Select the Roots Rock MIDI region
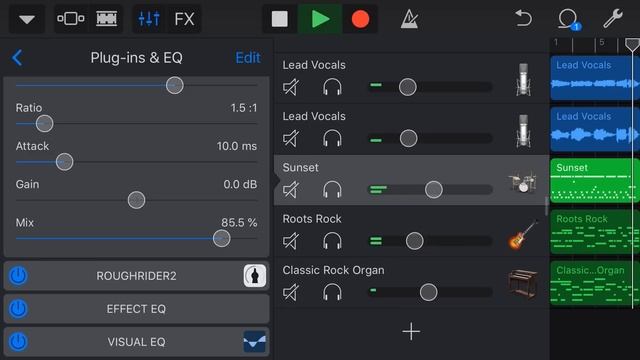This screenshot has width=640, height=360. coord(595,232)
